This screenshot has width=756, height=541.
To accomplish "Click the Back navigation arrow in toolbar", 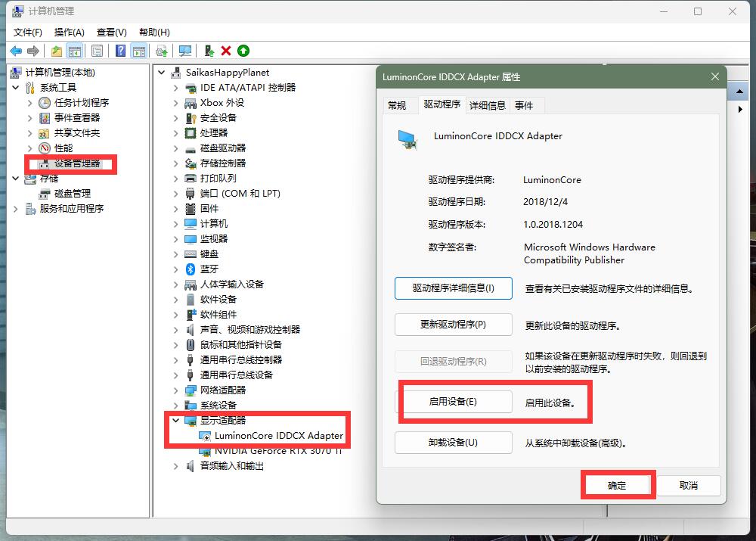I will [x=17, y=50].
